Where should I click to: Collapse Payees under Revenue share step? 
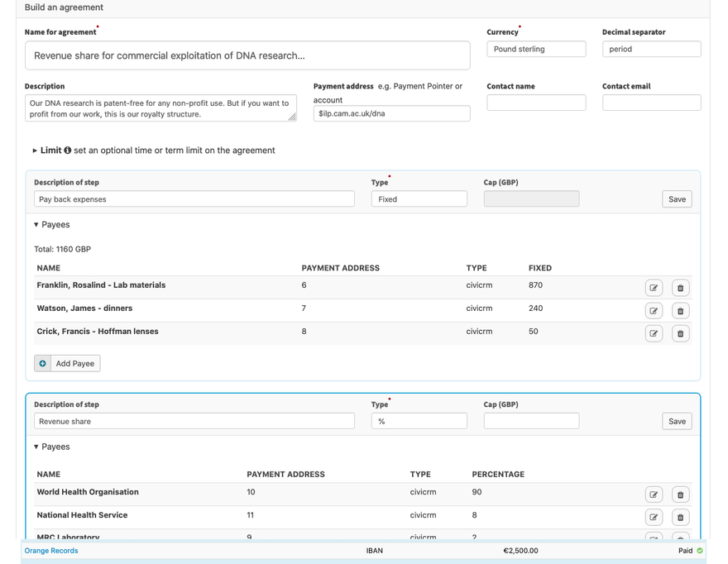pos(51,447)
